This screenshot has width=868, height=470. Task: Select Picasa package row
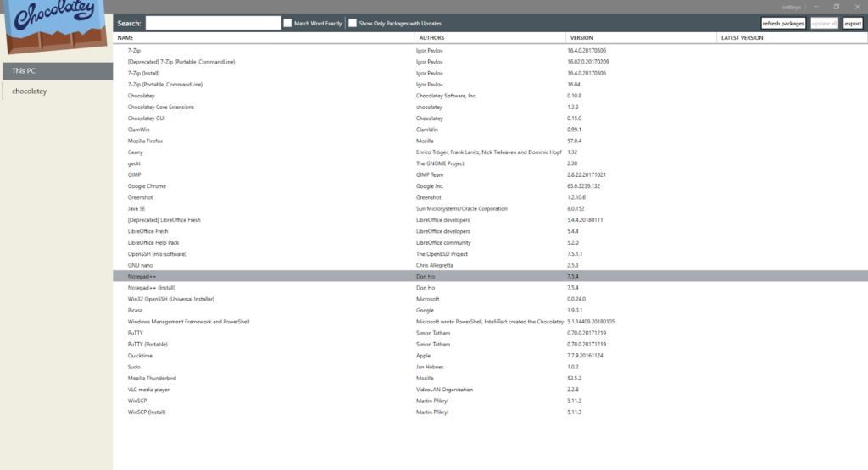coord(491,310)
